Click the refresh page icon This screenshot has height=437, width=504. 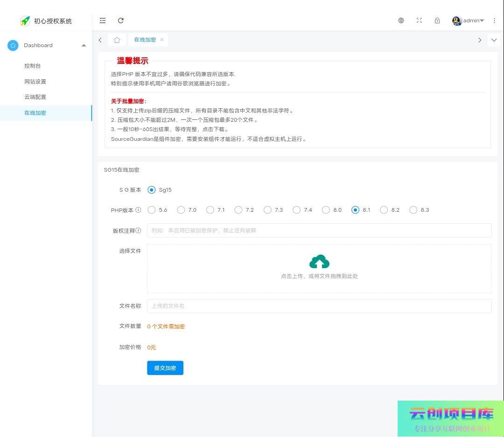(121, 21)
